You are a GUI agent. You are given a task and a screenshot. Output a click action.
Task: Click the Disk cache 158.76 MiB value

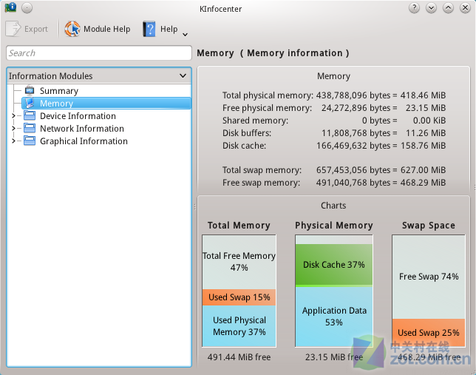pyautogui.click(x=423, y=146)
